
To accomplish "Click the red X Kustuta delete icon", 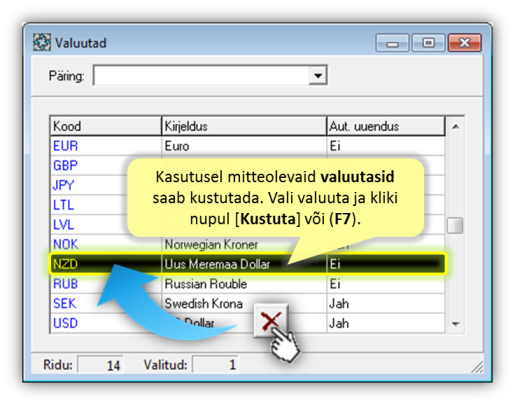I will [x=271, y=321].
